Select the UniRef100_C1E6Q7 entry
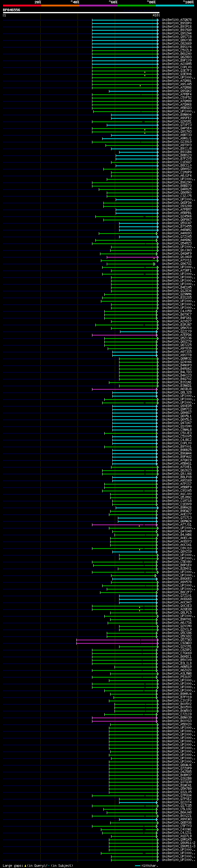 pyautogui.click(x=177, y=162)
